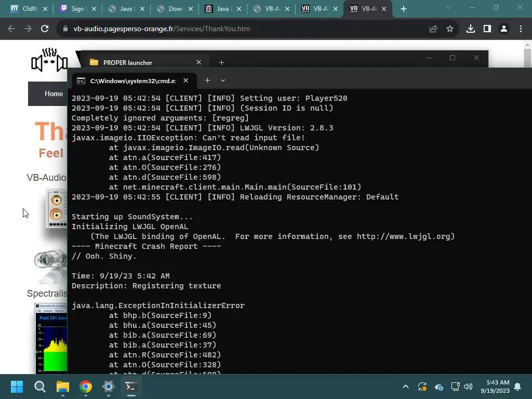The image size is (532, 399).
Task: Click the http://www.lwjgl.org text
Action: pyautogui.click(x=403, y=236)
